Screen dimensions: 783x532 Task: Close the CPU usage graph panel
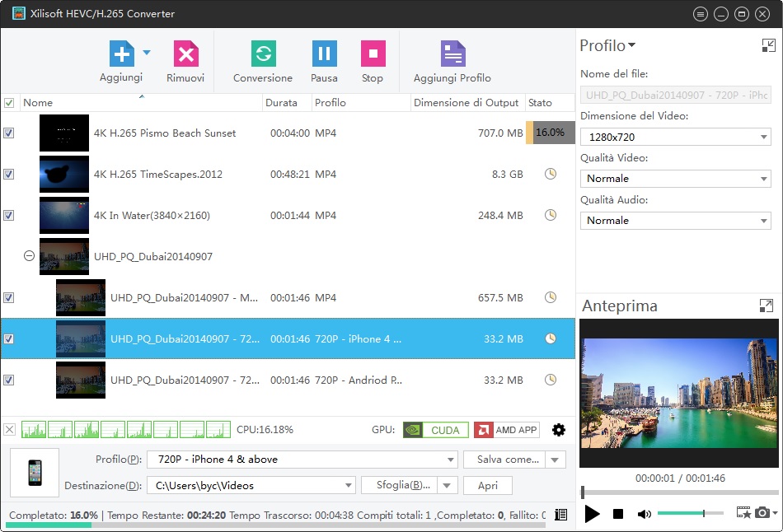(10, 429)
